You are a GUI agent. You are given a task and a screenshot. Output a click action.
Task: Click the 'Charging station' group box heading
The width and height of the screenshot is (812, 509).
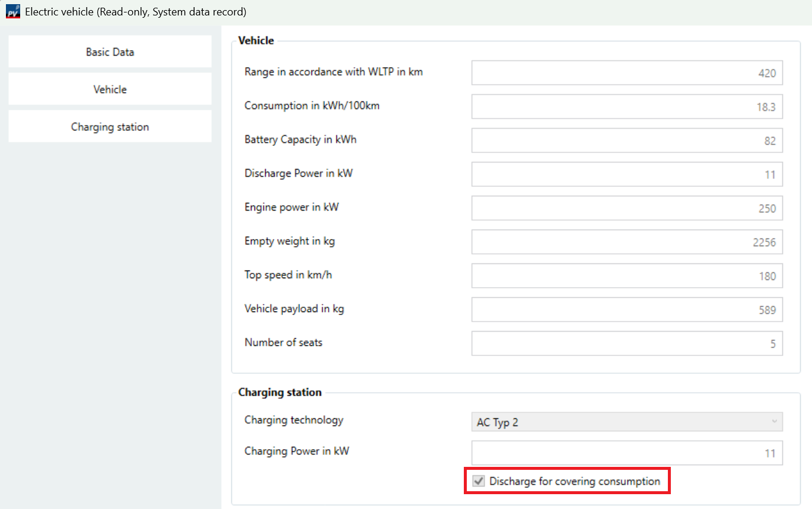280,392
